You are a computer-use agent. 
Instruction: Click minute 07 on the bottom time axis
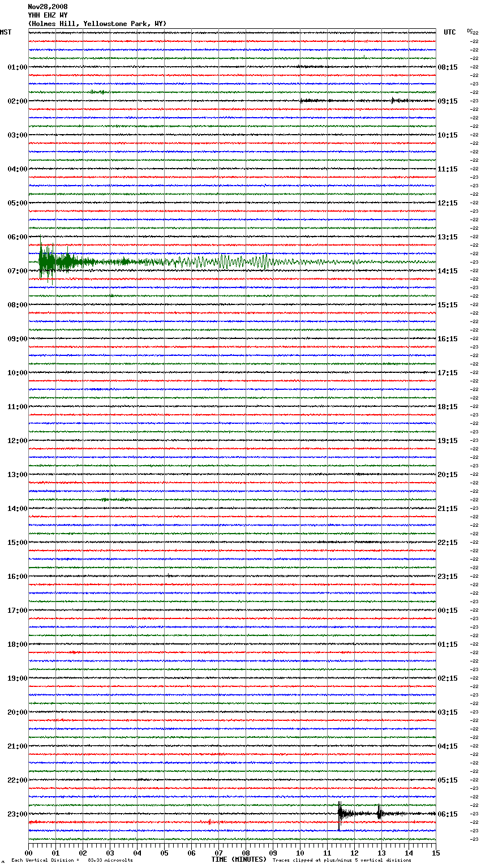(218, 853)
